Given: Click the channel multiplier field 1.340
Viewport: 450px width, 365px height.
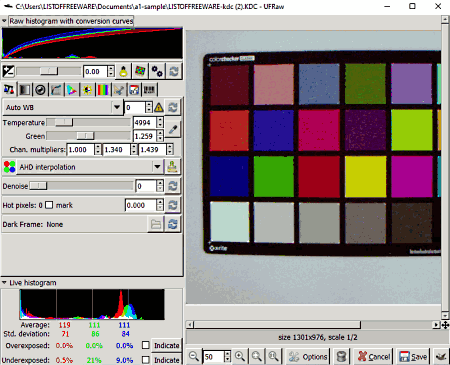Looking at the screenshot, I should point(117,150).
